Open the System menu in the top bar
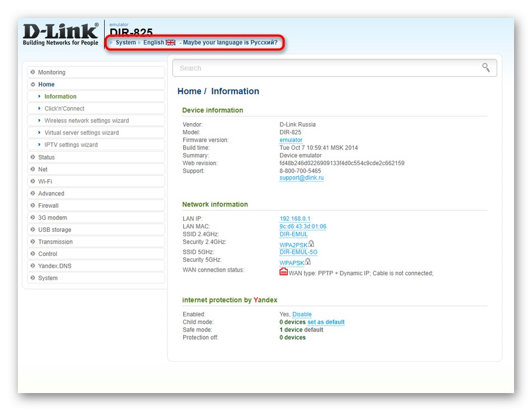 tap(125, 42)
